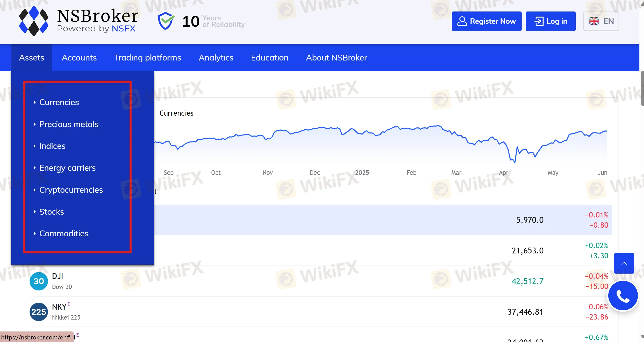The width and height of the screenshot is (644, 342).
Task: Open the Accounts menu
Action: [79, 58]
